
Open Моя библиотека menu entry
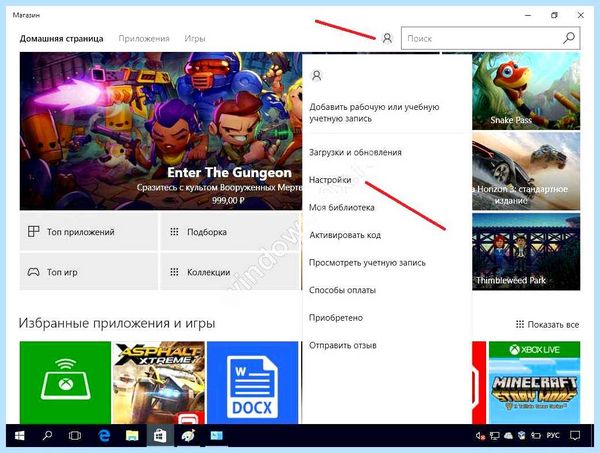click(341, 207)
